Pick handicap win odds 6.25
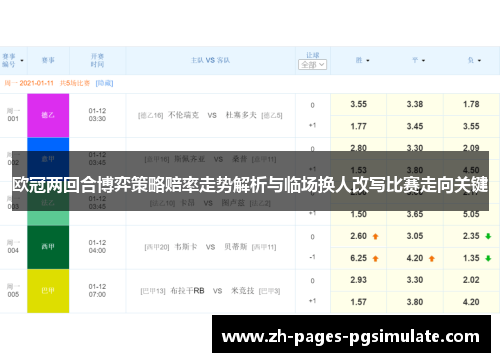The height and width of the screenshot is (362, 500). coord(359,258)
